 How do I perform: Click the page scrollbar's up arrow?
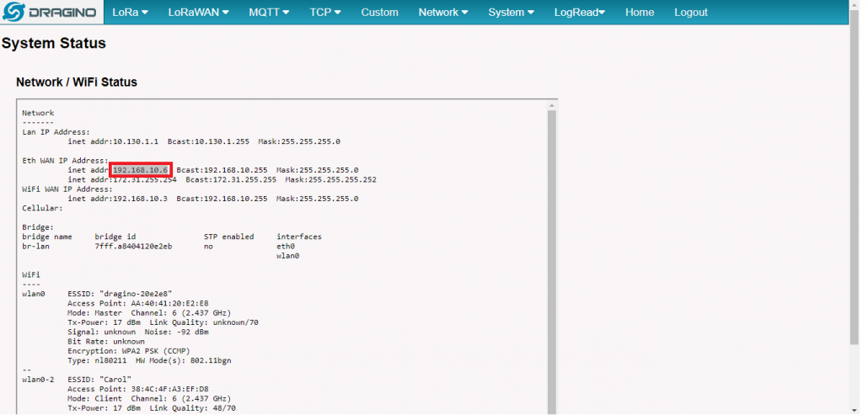854,5
